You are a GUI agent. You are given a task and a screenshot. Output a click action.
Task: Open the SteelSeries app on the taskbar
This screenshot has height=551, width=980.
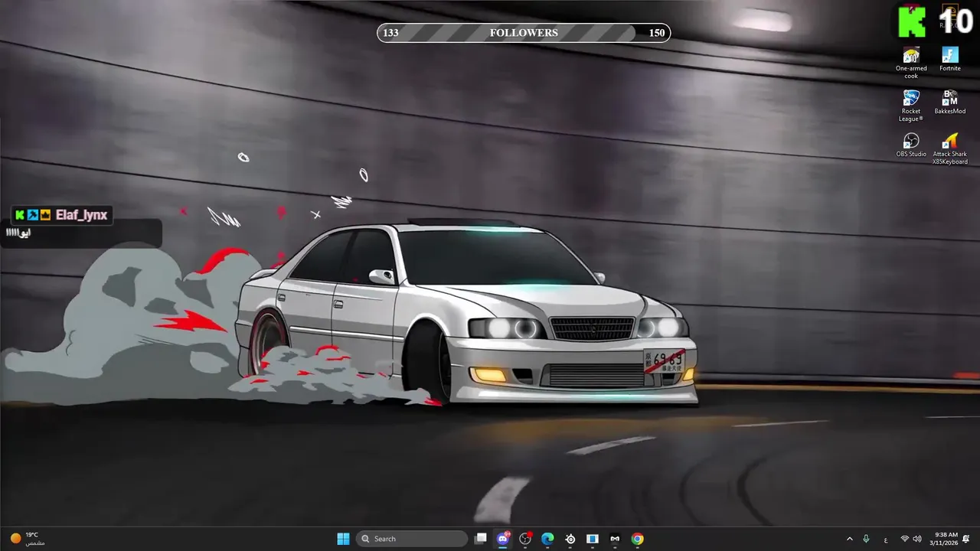click(570, 539)
